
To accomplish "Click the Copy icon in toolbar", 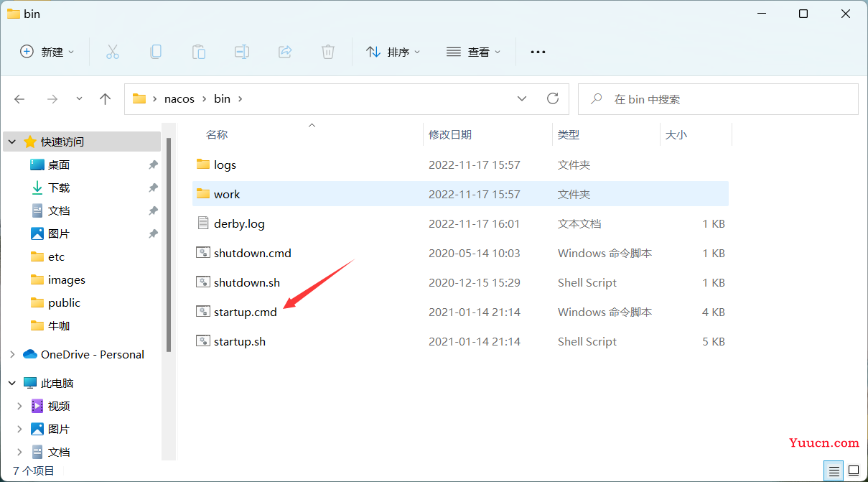I will pyautogui.click(x=156, y=52).
